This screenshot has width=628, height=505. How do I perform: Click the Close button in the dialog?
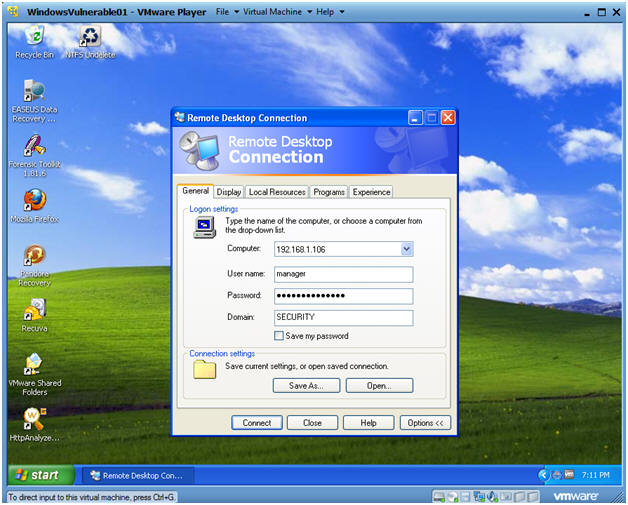pos(312,423)
